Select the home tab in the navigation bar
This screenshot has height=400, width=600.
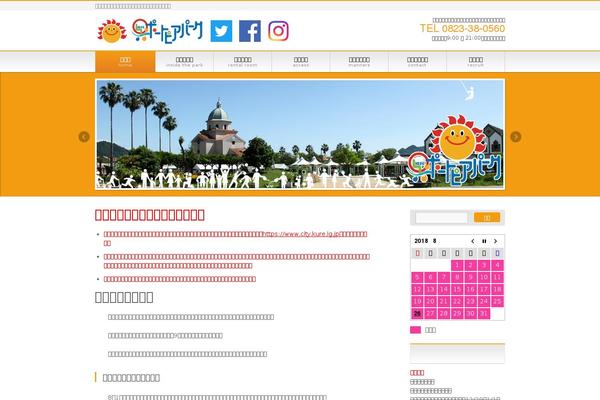coord(125,61)
